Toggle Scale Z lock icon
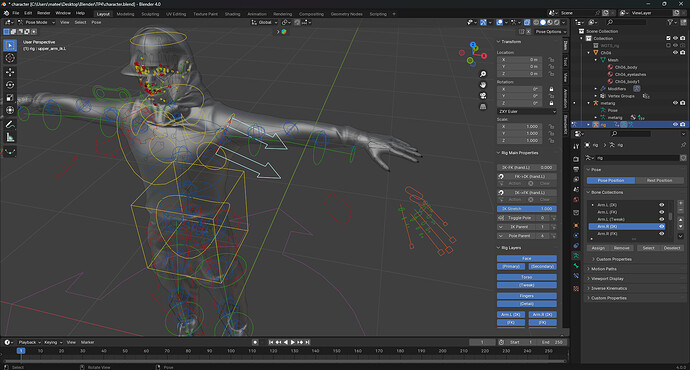690x370 pixels. (551, 140)
